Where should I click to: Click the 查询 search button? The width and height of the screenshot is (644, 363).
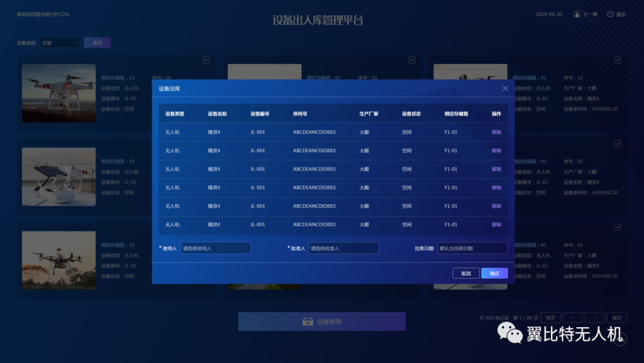click(97, 43)
